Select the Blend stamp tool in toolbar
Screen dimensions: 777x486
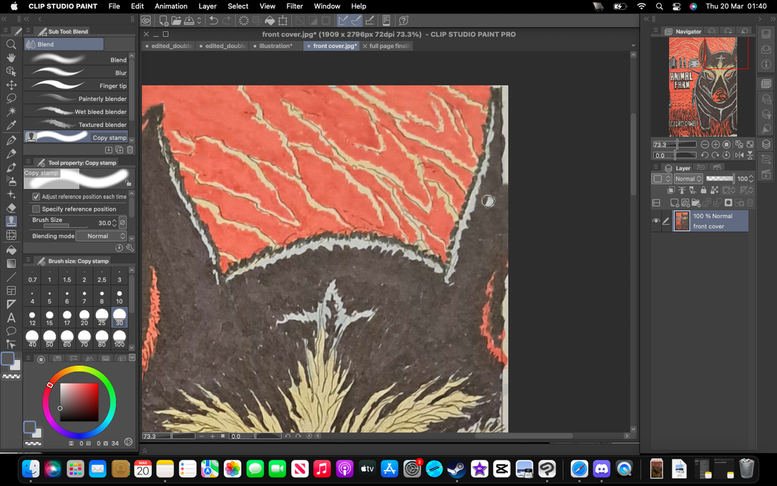click(x=11, y=221)
